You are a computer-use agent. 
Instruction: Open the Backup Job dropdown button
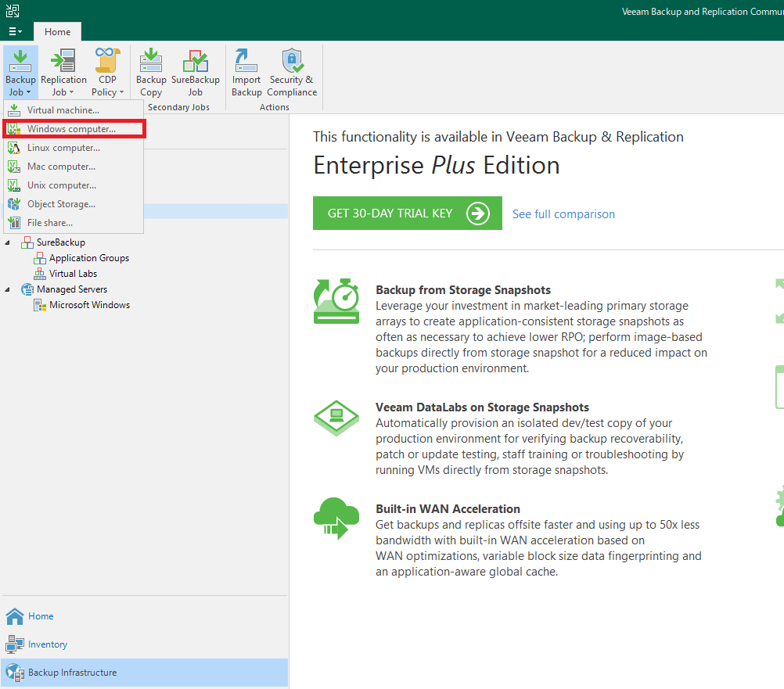coord(20,73)
